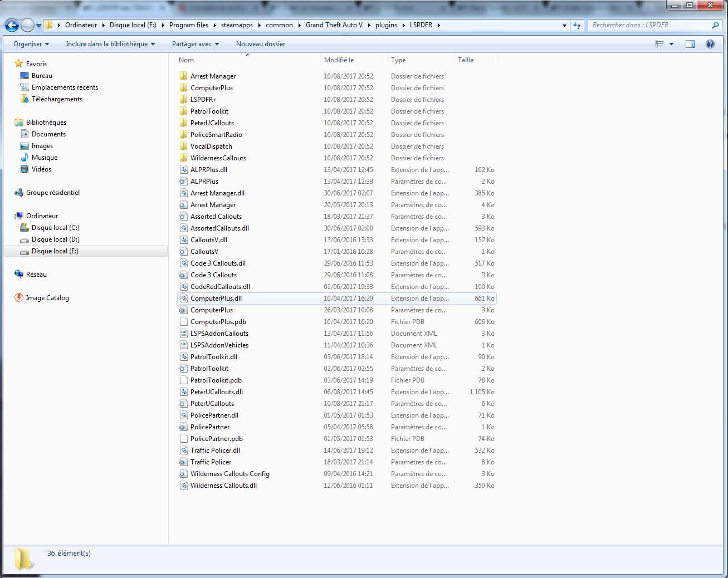Screen dimensions: 728x578
Task: Open Disque local (D:) drive
Action: 55,239
